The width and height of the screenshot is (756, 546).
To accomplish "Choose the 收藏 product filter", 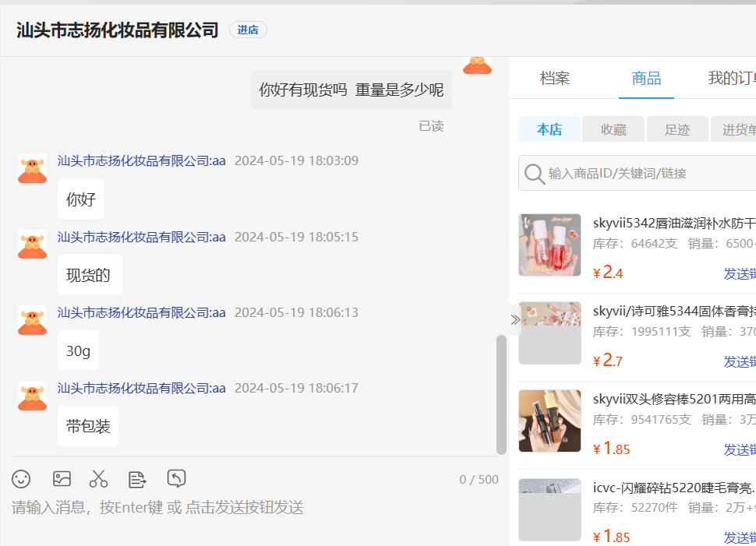I will click(613, 129).
